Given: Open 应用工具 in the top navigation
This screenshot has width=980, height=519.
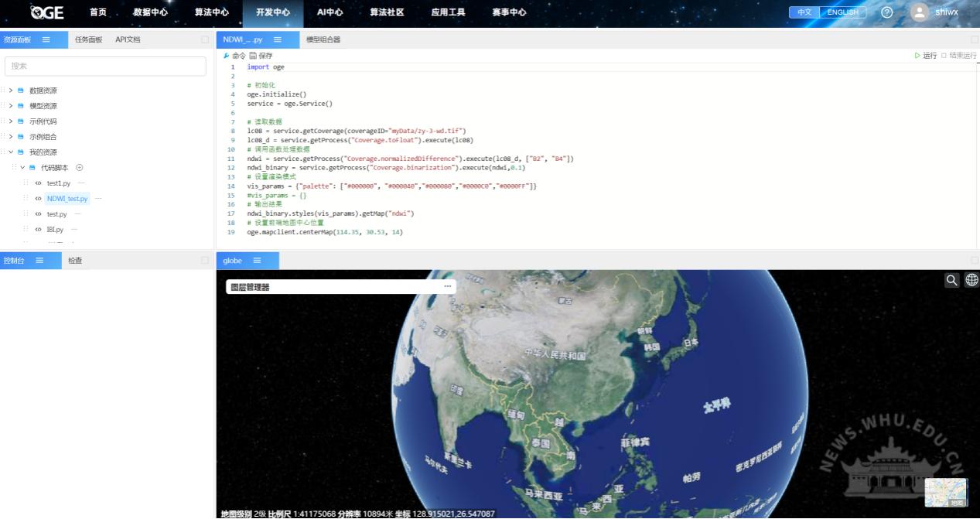Looking at the screenshot, I should [x=448, y=12].
